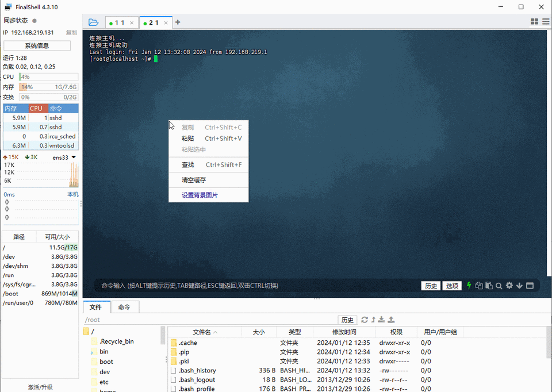Click the 内存 usage progress bar
552x392 pixels.
(48, 87)
